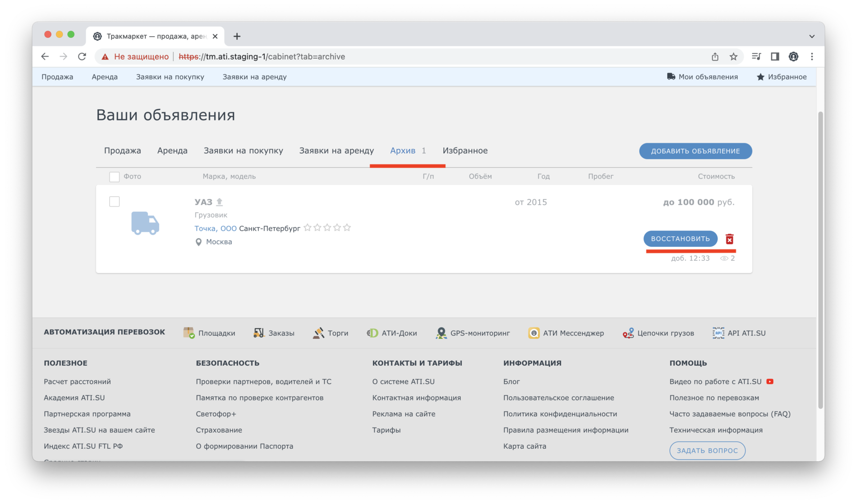This screenshot has height=504, width=857.
Task: Open Часто задаваемые вопросы (FAQ) link
Action: (x=730, y=414)
